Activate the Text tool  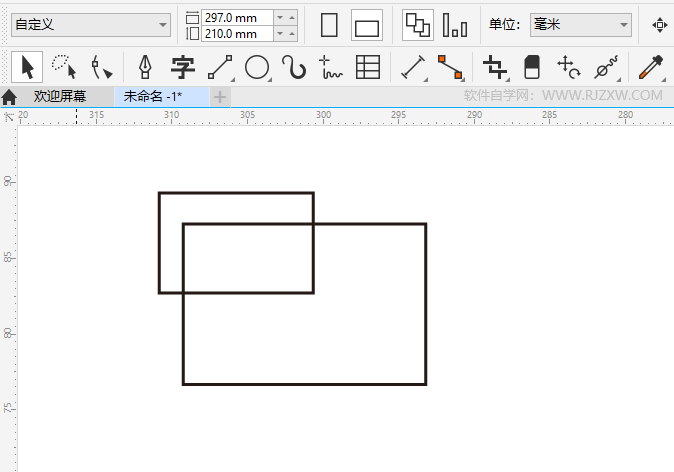(x=182, y=67)
